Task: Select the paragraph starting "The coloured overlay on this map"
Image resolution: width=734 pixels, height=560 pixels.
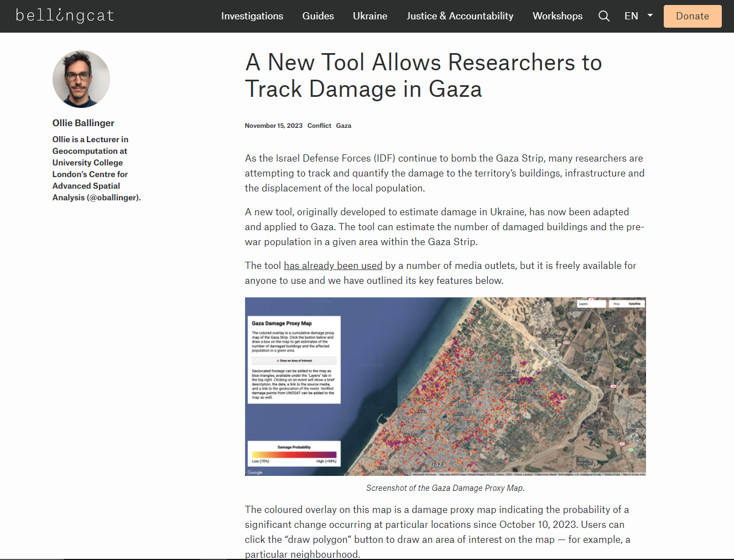Action: (438, 532)
